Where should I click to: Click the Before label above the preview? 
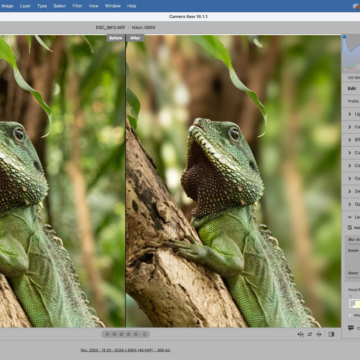tap(116, 38)
